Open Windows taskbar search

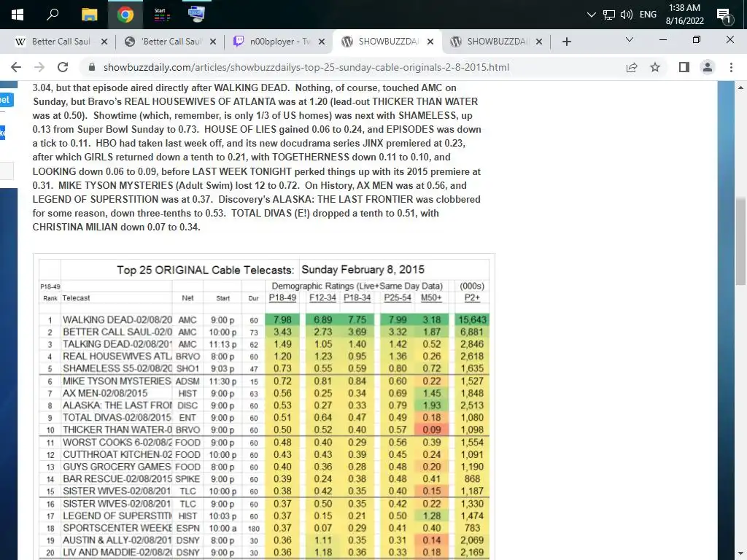[53, 15]
